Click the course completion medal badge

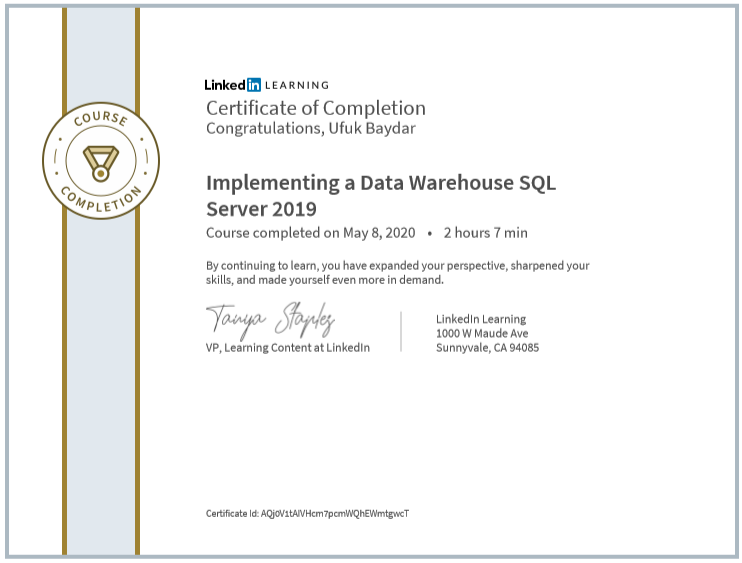(x=101, y=161)
